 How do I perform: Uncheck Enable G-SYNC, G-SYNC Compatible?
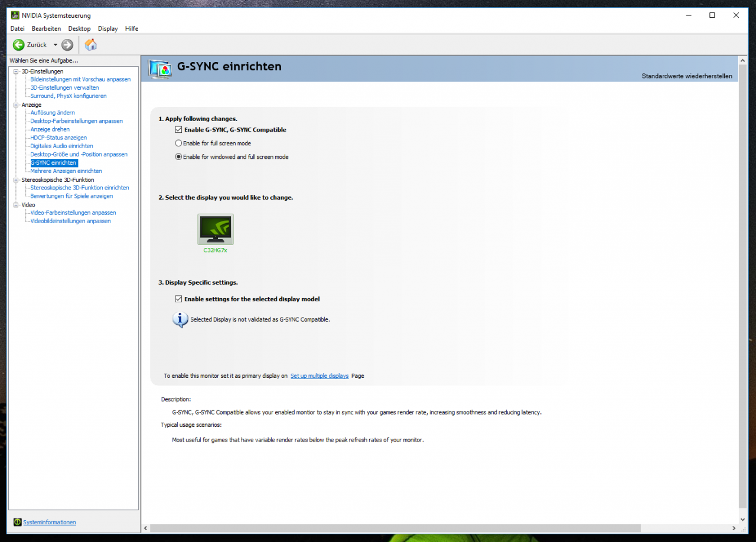pyautogui.click(x=178, y=129)
